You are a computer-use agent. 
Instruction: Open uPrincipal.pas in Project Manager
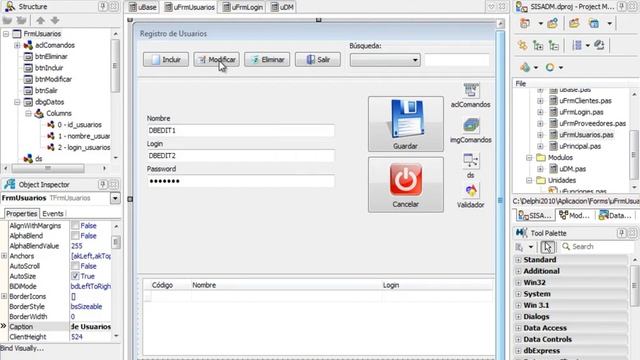point(580,146)
